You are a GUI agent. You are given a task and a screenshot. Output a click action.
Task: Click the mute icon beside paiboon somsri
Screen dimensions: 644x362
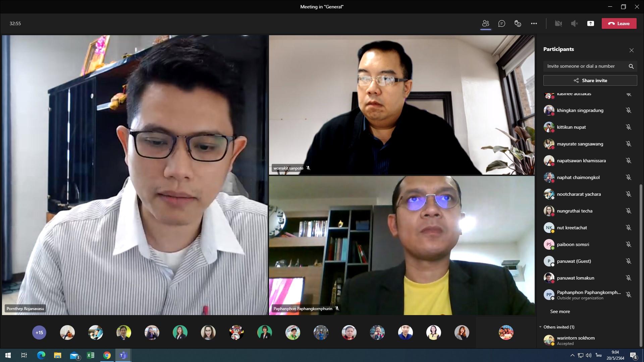point(628,244)
